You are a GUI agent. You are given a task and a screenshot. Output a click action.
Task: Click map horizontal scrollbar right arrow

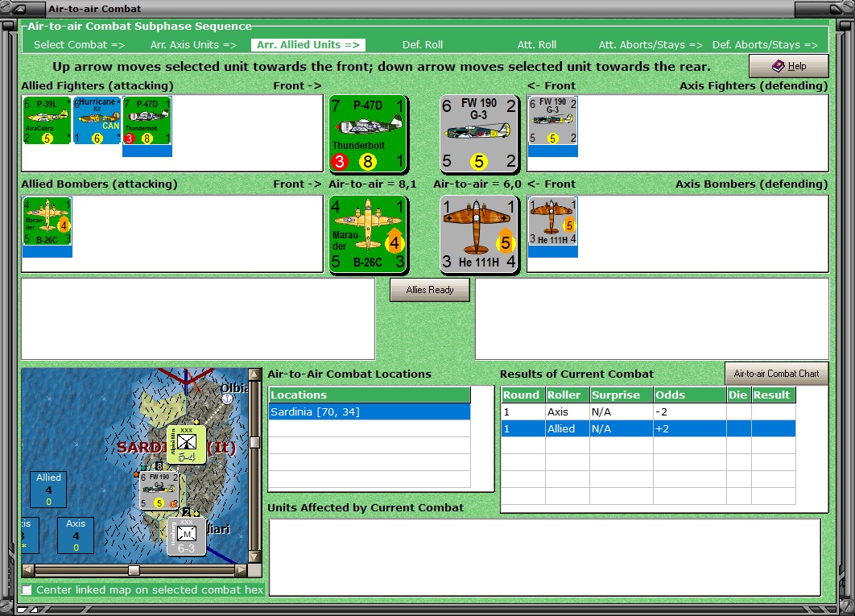tap(241, 570)
